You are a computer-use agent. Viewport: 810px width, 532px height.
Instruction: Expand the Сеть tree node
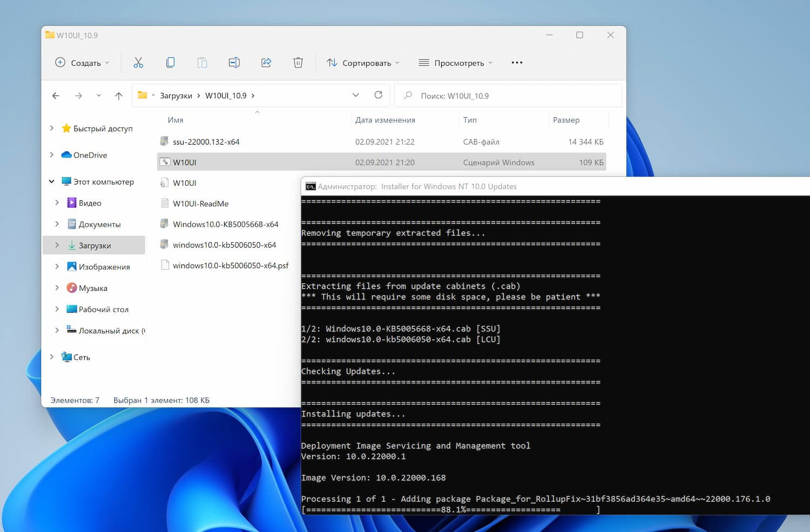52,357
